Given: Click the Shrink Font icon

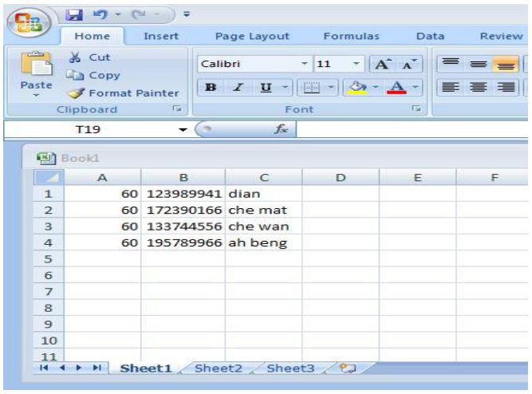Looking at the screenshot, I should point(409,64).
